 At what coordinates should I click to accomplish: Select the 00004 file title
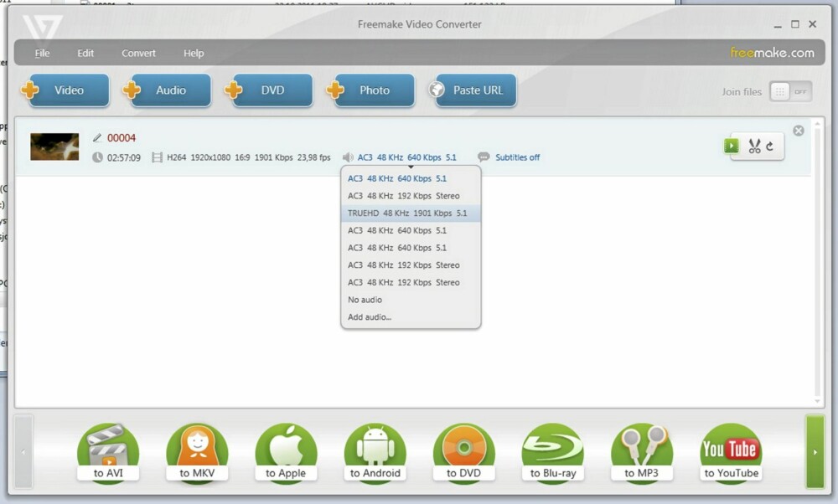click(122, 138)
